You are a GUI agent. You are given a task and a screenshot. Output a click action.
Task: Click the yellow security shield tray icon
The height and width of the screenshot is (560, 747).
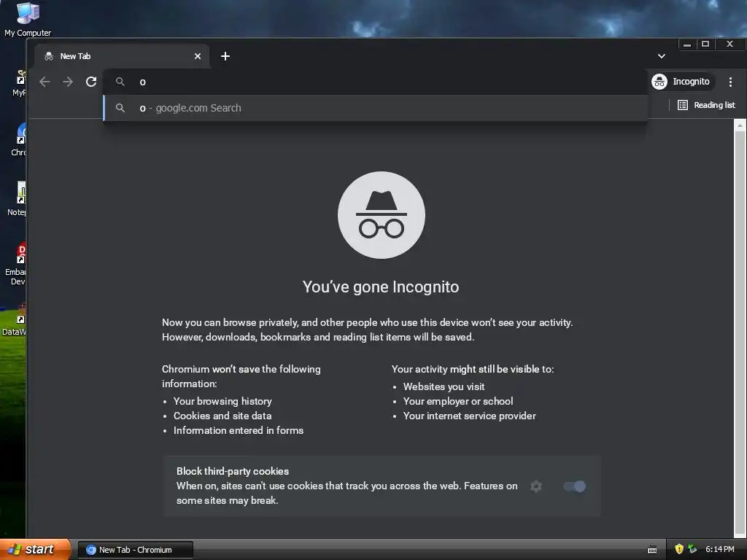(x=679, y=549)
